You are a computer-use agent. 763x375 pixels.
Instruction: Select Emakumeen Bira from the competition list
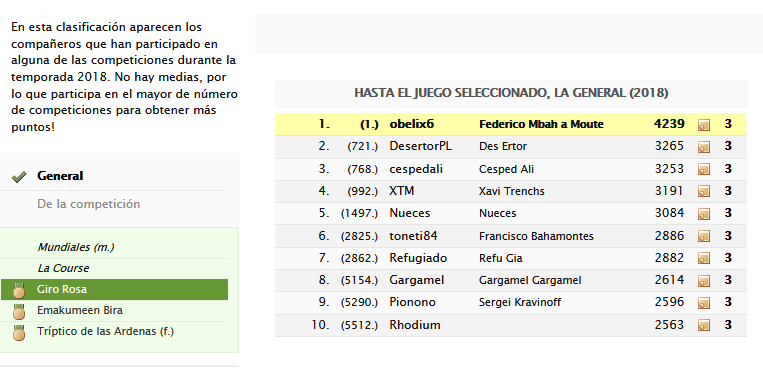coord(80,310)
